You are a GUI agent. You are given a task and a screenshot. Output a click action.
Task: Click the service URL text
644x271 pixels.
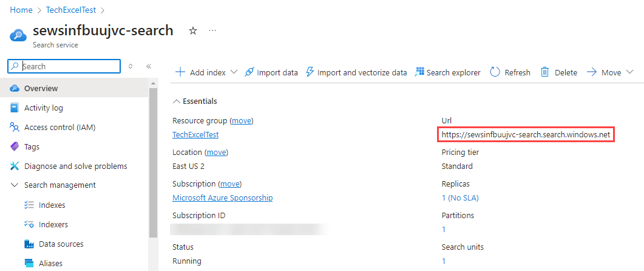tap(526, 134)
